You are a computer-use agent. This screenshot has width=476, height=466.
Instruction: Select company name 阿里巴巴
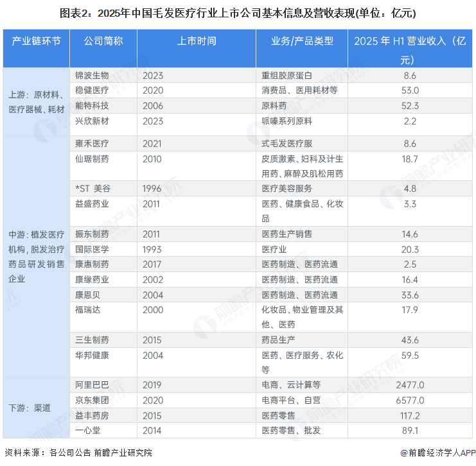tap(92, 385)
